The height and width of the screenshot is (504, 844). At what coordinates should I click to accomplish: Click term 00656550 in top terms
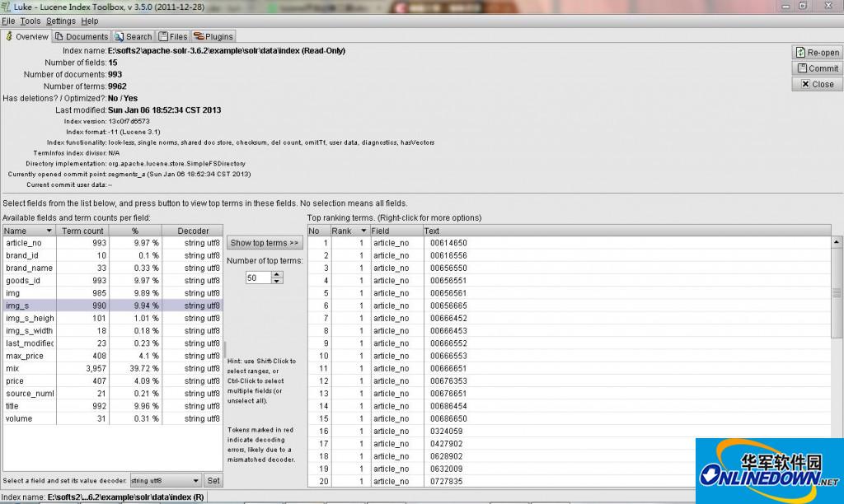[x=448, y=268]
